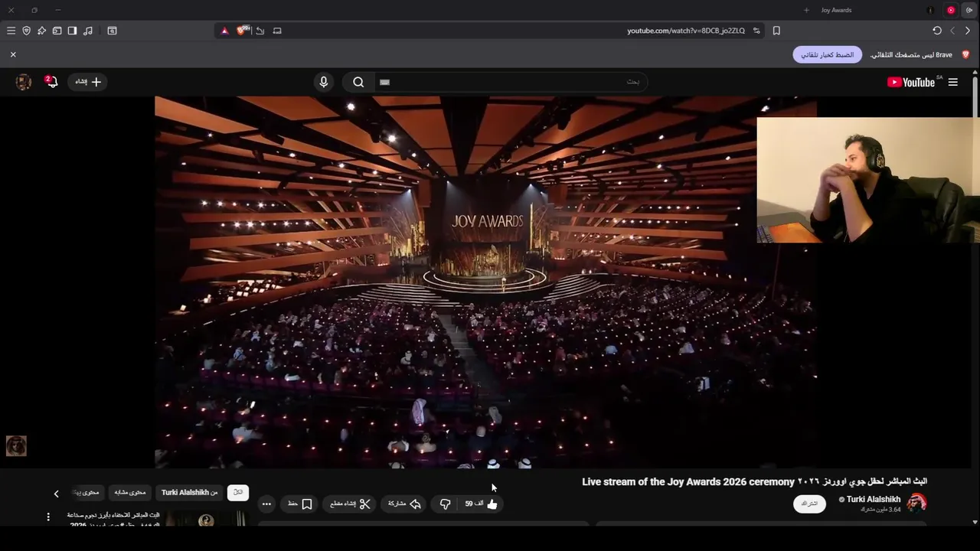Screen dimensions: 980x551
Task: Click the 'مشاركة' share button
Action: [404, 504]
